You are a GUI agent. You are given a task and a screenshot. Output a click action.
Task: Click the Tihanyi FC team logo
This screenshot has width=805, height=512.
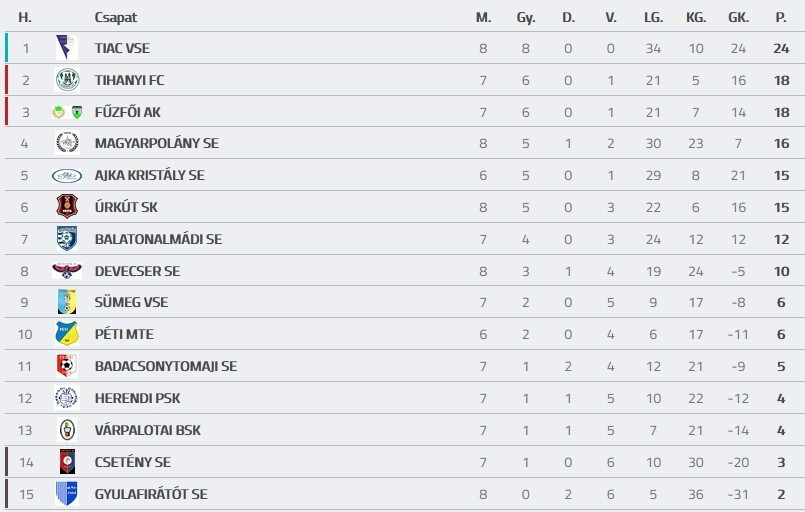pyautogui.click(x=66, y=80)
